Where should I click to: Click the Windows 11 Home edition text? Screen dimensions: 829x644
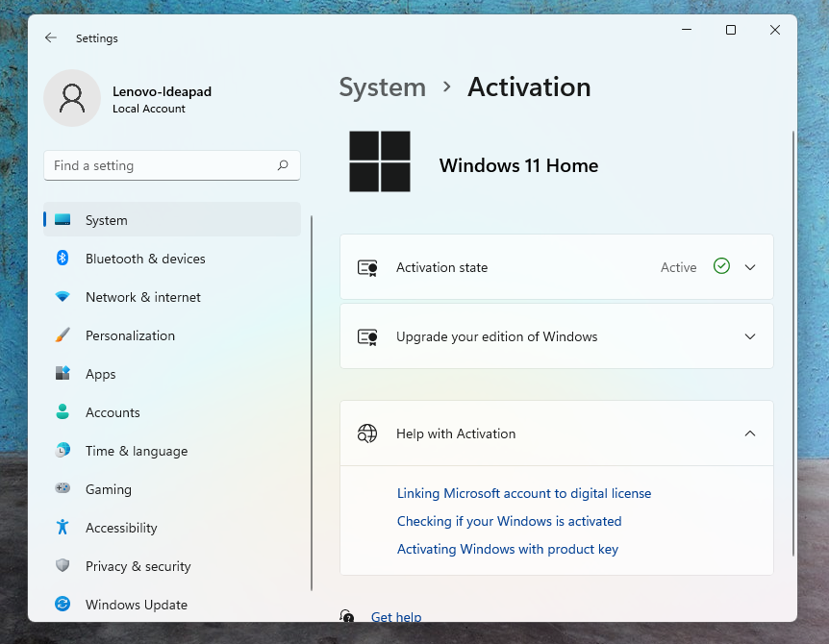coord(518,165)
